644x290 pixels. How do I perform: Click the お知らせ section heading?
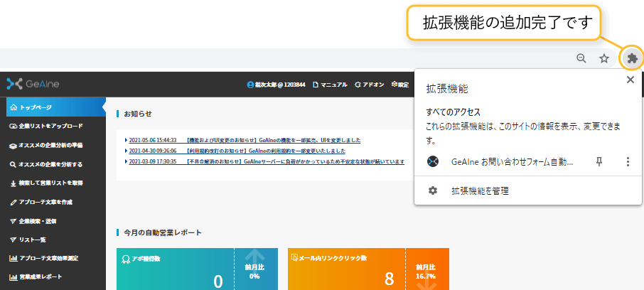point(138,114)
